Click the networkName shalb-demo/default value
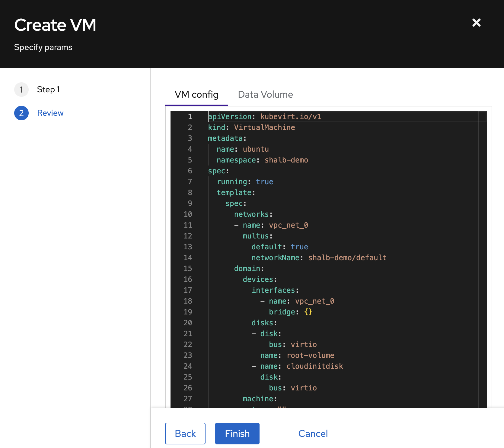 [347, 258]
